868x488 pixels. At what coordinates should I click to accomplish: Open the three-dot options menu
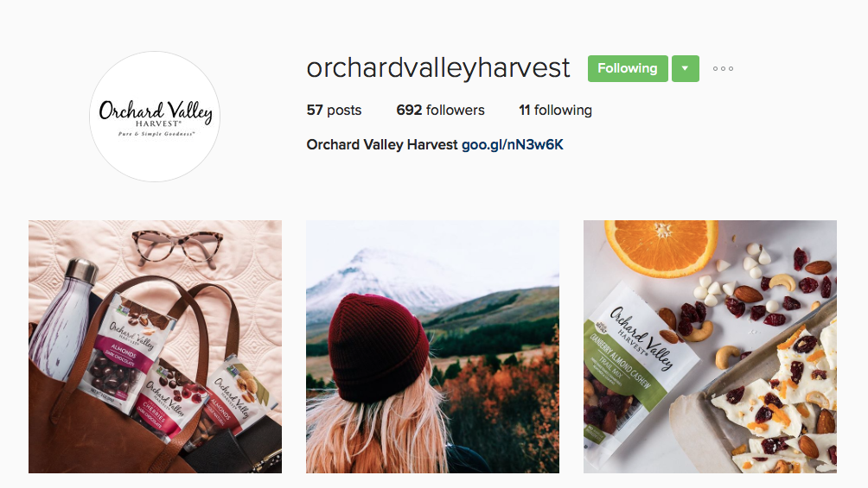point(723,68)
